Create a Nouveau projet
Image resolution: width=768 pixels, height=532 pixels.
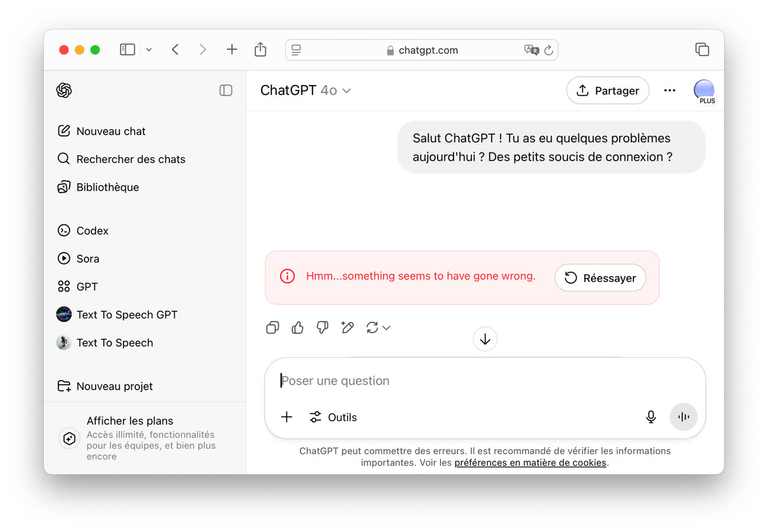tap(105, 386)
